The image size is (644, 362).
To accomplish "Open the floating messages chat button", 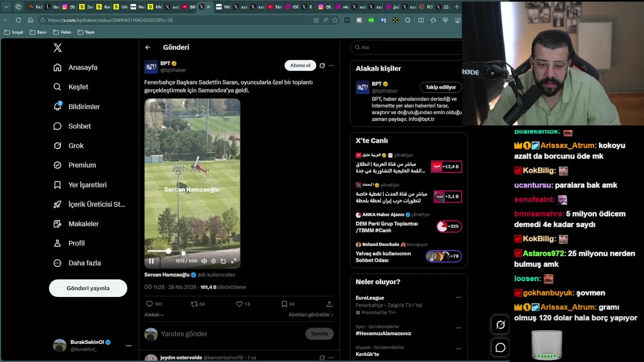I will coord(500,347).
